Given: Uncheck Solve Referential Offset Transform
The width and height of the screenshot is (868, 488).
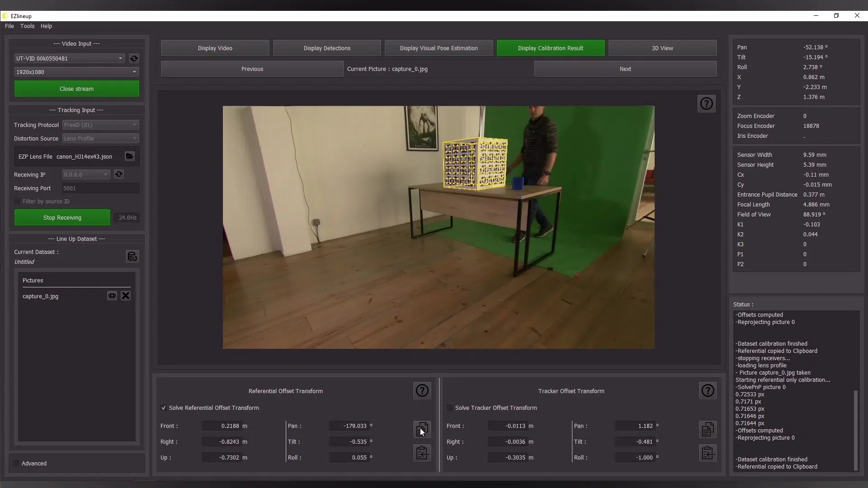Looking at the screenshot, I should pyautogui.click(x=164, y=408).
